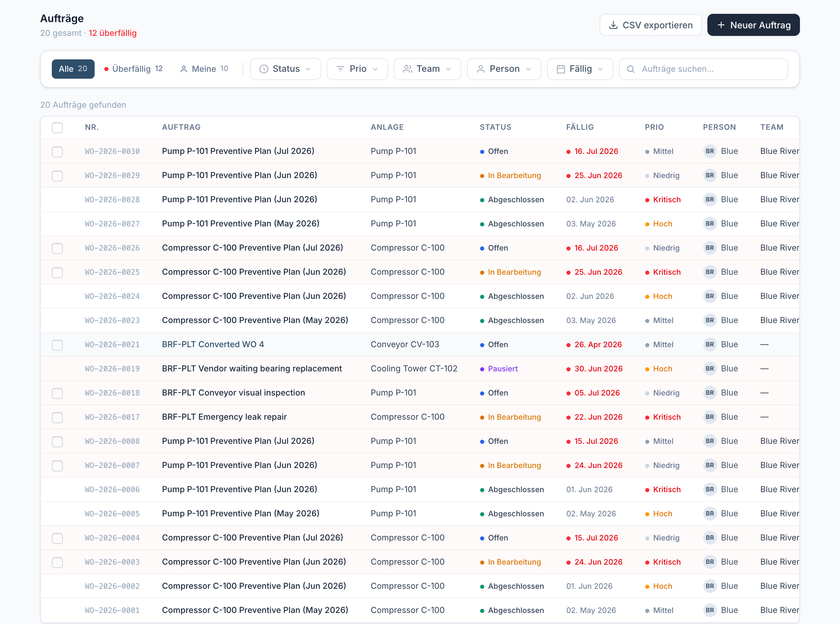
Task: Create order with Neuer Auftrag button
Action: tap(753, 25)
